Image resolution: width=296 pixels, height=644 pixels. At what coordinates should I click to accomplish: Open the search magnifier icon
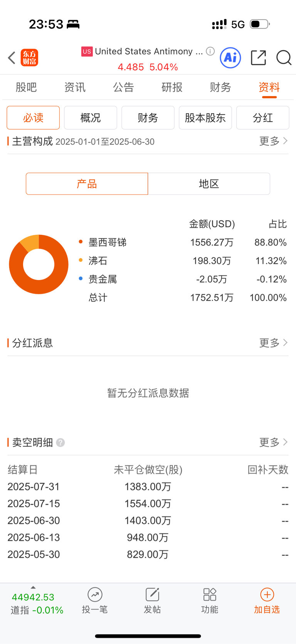click(284, 58)
